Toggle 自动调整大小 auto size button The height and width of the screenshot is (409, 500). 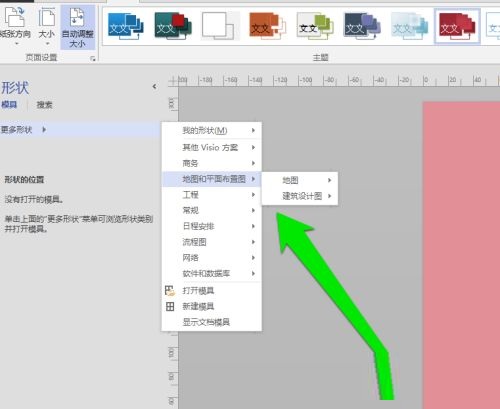tap(78, 28)
